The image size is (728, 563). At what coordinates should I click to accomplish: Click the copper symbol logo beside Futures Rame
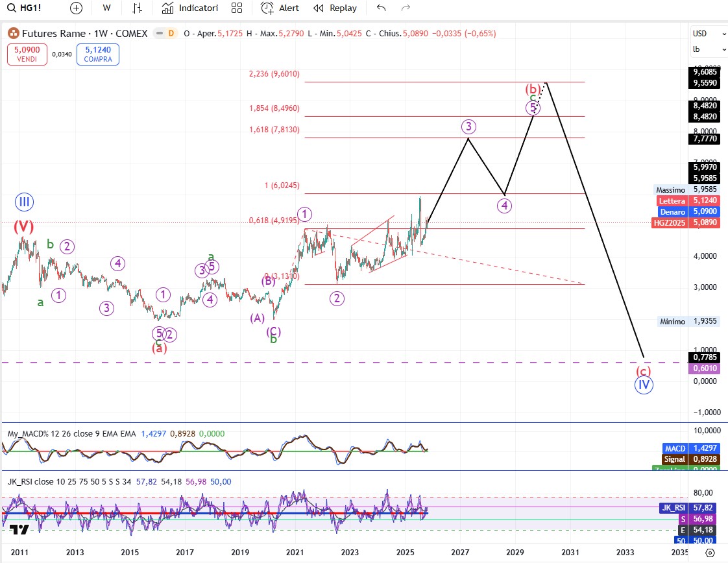click(13, 33)
